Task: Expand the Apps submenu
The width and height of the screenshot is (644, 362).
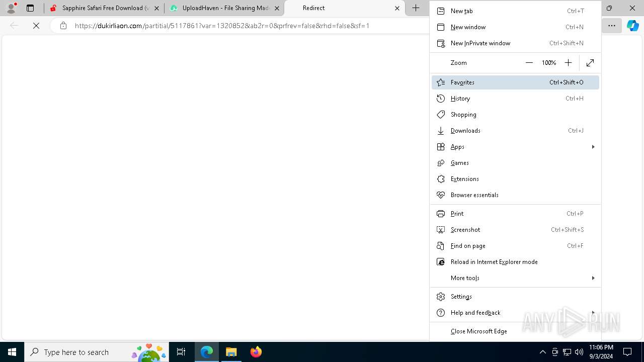Action: pyautogui.click(x=515, y=147)
